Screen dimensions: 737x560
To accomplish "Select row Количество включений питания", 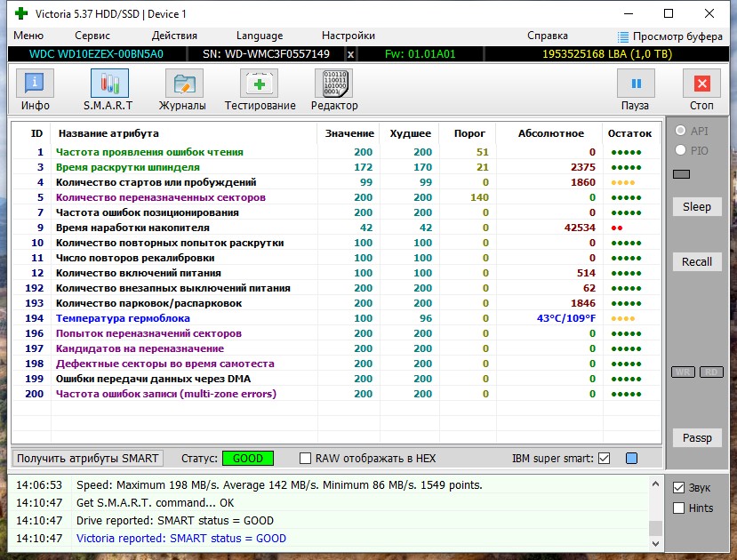I will pos(336,273).
